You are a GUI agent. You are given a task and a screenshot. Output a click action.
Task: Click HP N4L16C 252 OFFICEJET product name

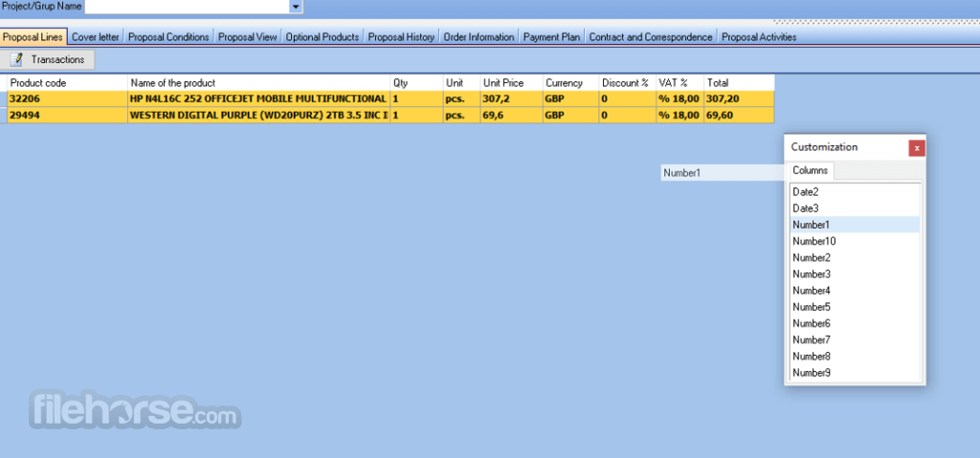[x=258, y=98]
